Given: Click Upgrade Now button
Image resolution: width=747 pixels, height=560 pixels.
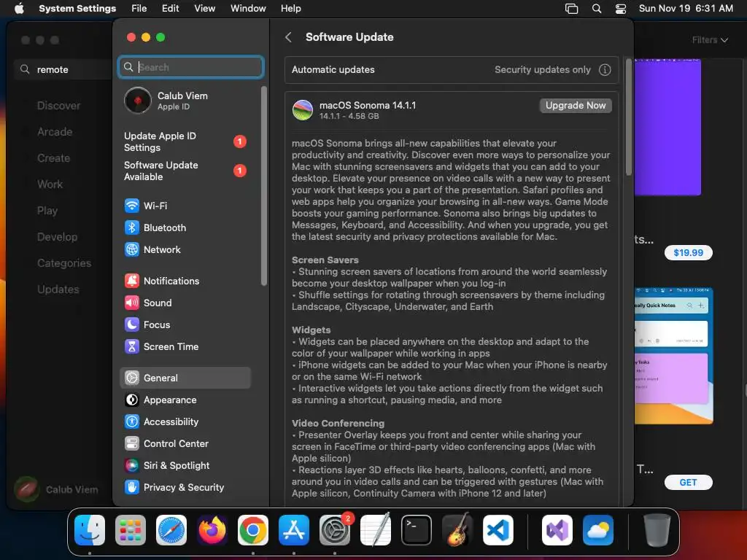Looking at the screenshot, I should (x=576, y=106).
